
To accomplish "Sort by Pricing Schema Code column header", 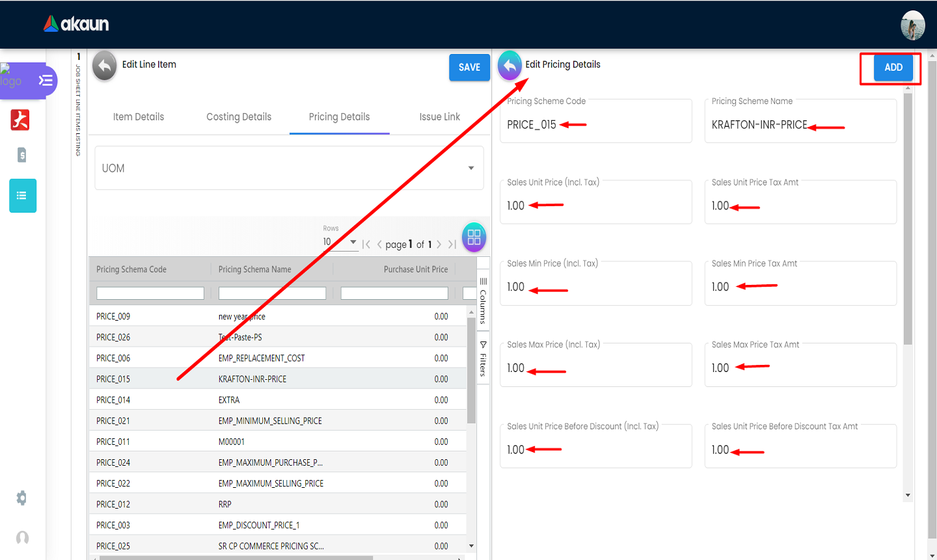I will tap(131, 269).
